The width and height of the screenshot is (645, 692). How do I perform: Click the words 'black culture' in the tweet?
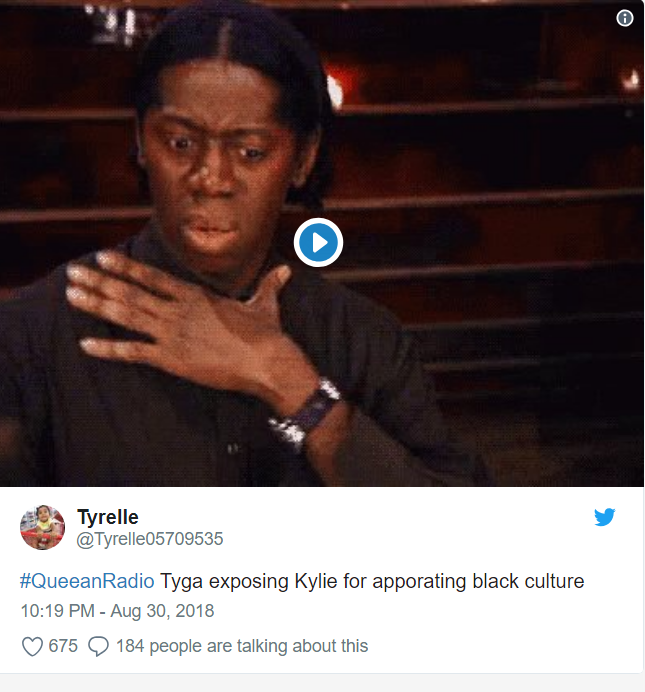[x=528, y=581]
